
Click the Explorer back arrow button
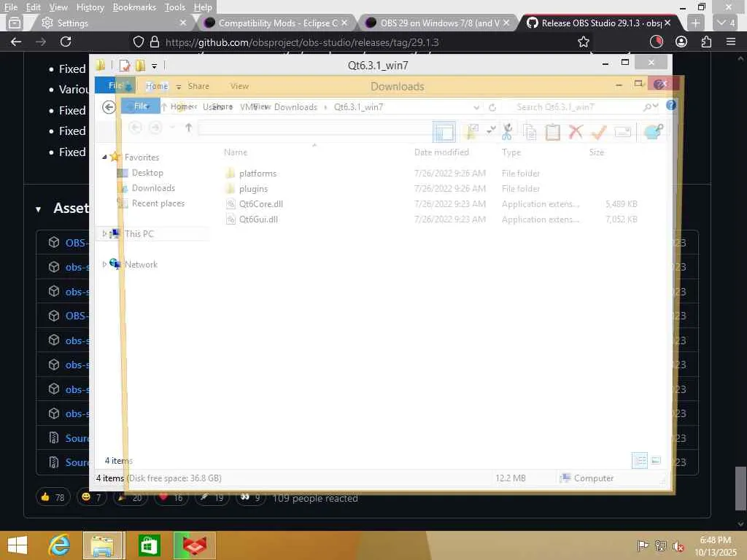[x=109, y=107]
